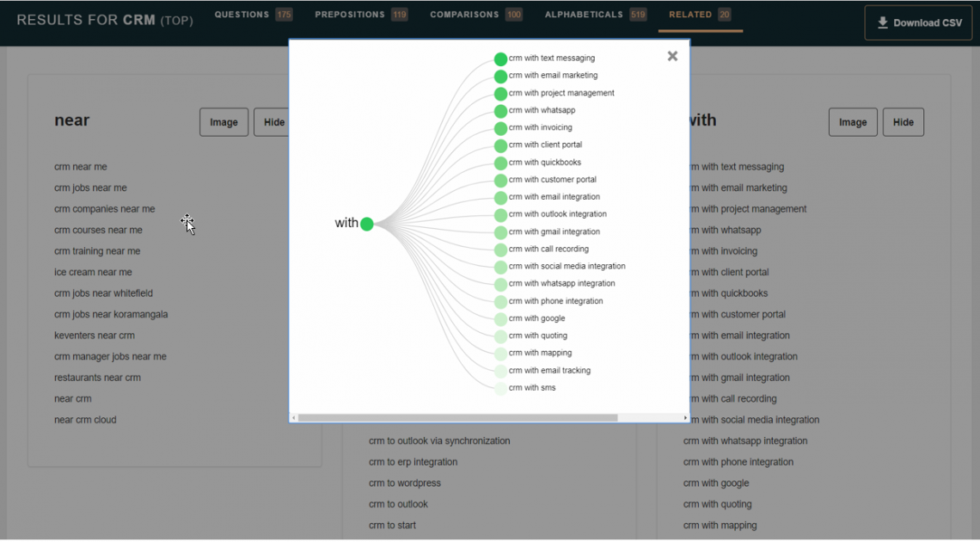This screenshot has height=542, width=980.
Task: Show Image for the 'near' card
Action: (x=224, y=122)
